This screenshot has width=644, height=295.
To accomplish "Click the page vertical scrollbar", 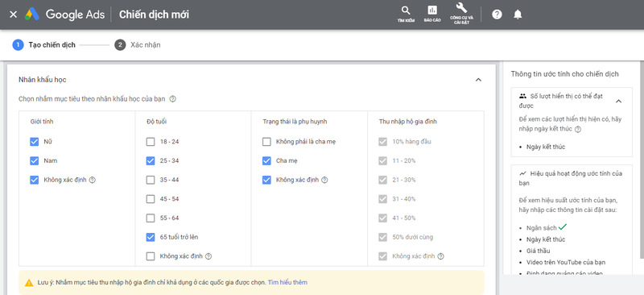I will click(642, 160).
